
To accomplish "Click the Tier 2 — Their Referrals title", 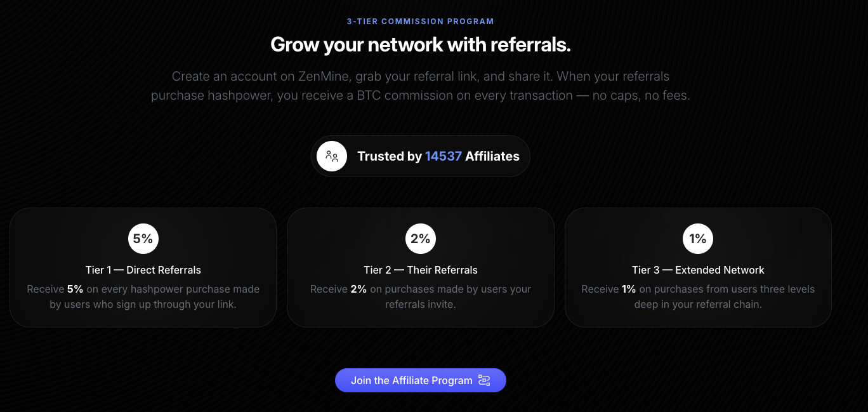I will tap(420, 270).
